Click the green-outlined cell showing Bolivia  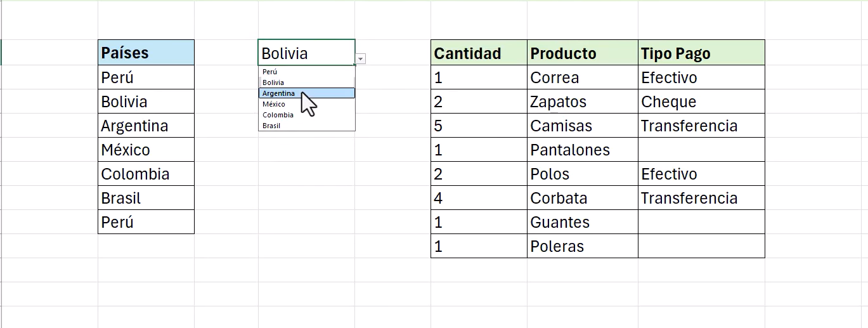tap(306, 53)
